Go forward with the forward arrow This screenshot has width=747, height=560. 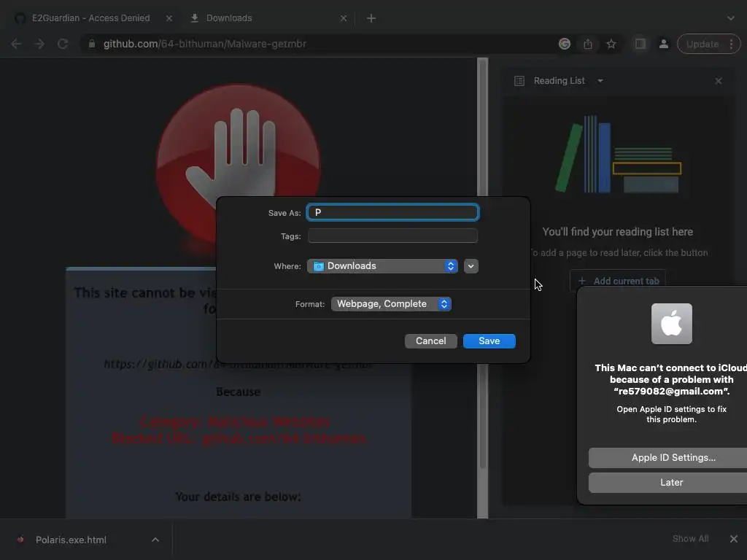pyautogui.click(x=39, y=44)
